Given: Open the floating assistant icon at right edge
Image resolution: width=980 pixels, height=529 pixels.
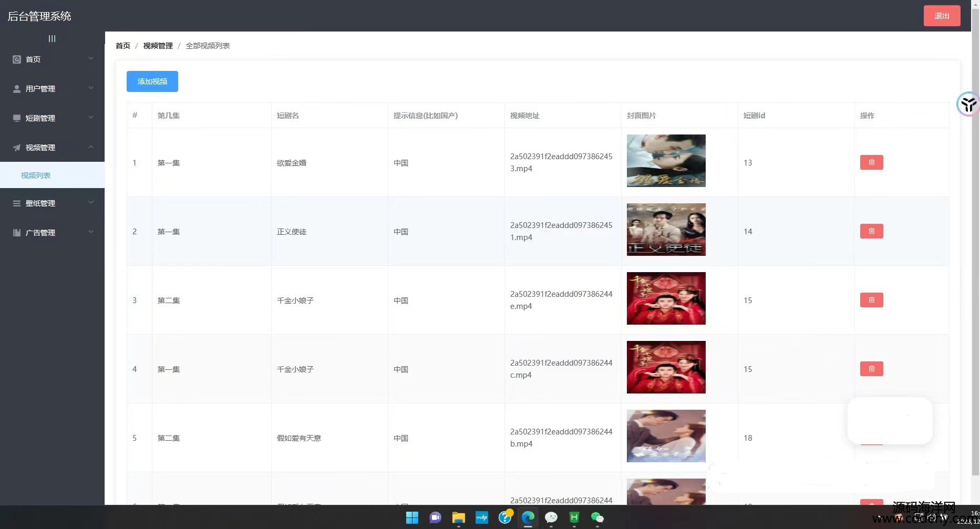Looking at the screenshot, I should [x=968, y=104].
